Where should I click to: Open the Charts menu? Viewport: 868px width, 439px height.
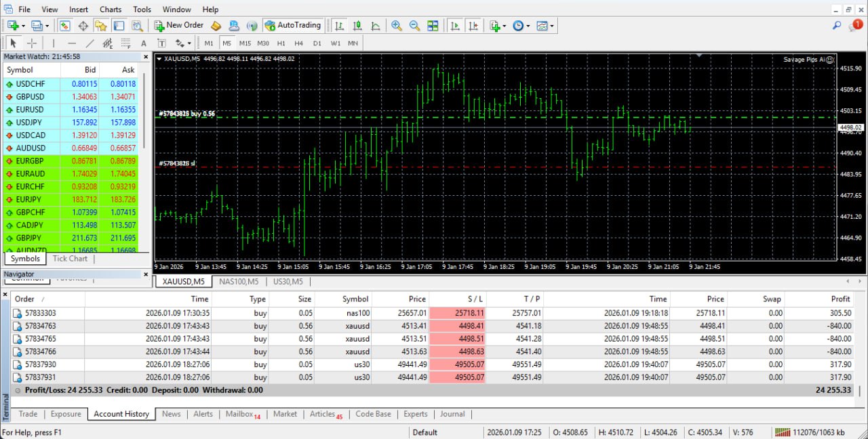[110, 9]
